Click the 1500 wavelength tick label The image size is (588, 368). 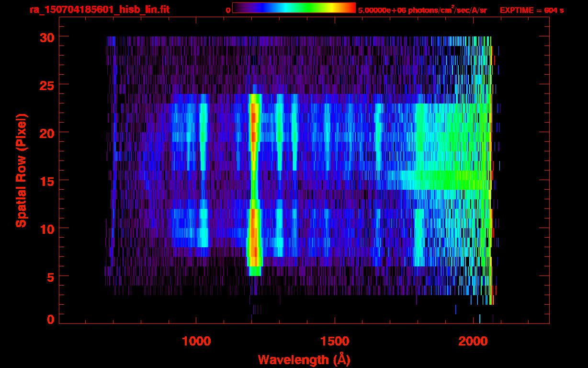334,341
